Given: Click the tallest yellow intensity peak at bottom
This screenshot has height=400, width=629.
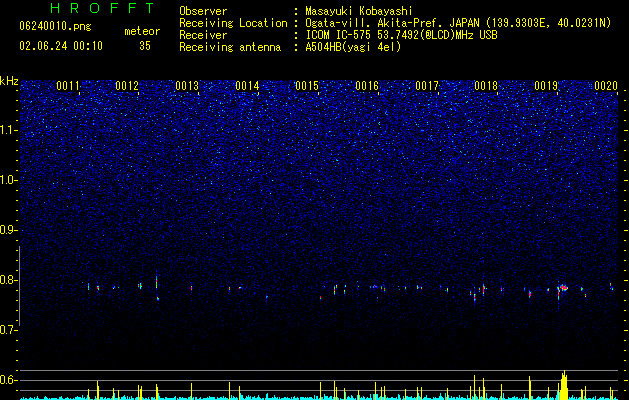Looking at the screenshot, I should pos(564,385).
